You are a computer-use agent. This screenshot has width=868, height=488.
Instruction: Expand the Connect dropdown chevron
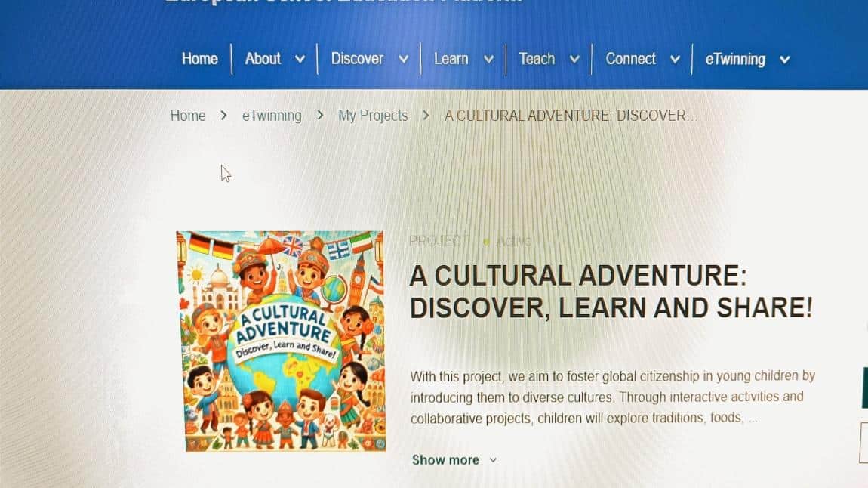tap(676, 59)
